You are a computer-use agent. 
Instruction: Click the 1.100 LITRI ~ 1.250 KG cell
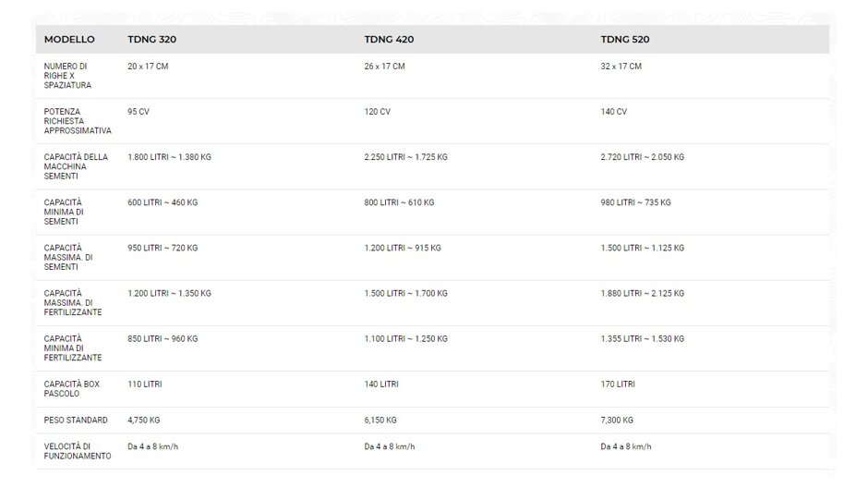pos(405,339)
